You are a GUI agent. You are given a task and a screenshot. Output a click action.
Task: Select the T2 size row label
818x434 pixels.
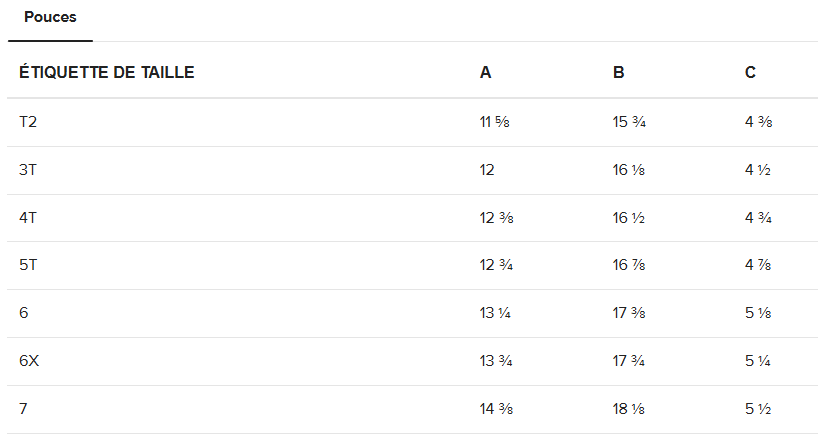28,122
